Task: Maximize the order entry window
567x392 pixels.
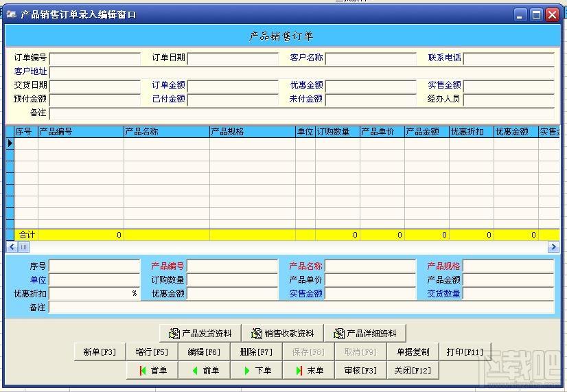Action: [536, 15]
